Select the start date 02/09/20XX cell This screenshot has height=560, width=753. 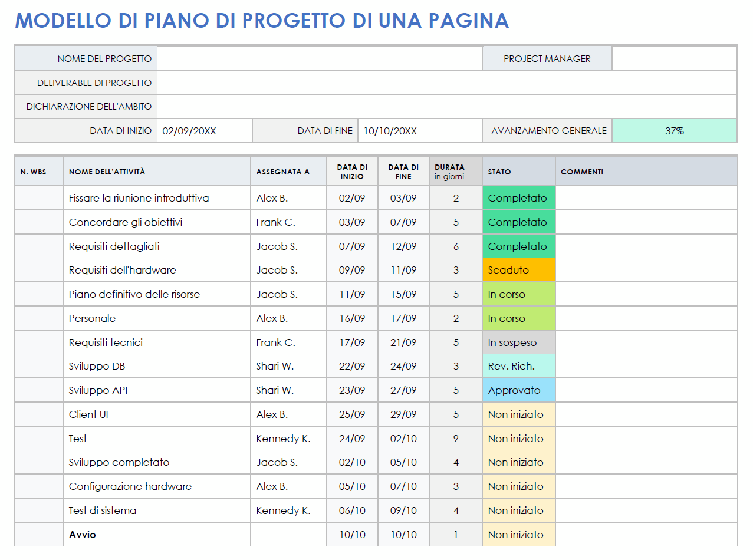[x=204, y=130]
